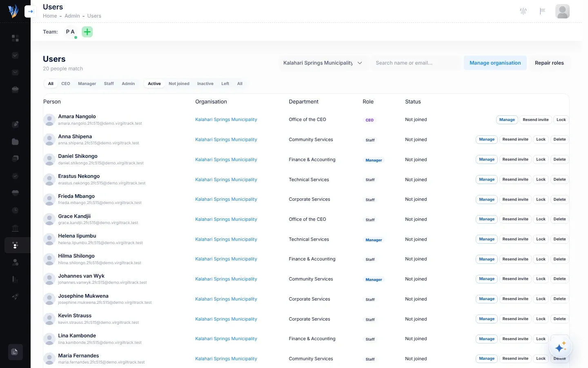This screenshot has height=368, width=588.
Task: Select the All status filter
Action: (x=240, y=83)
